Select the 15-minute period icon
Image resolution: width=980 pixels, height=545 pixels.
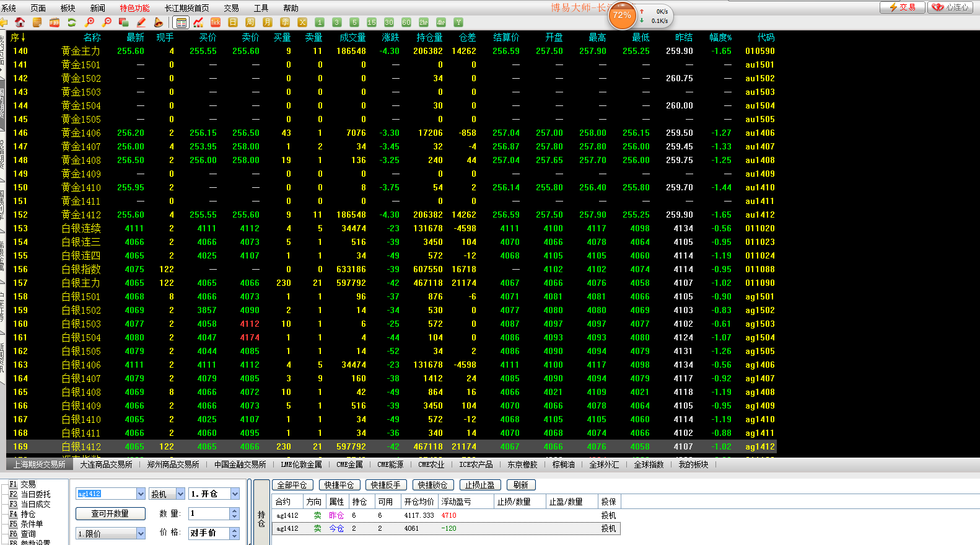(372, 22)
